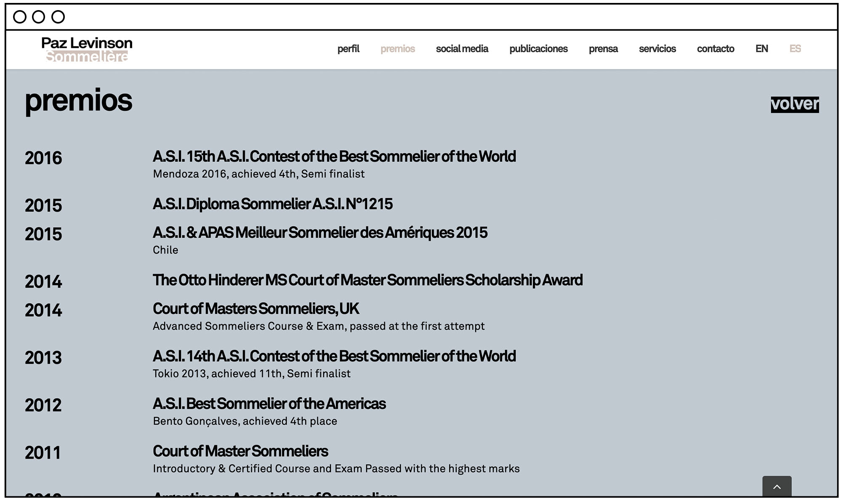Click the first window control circle

click(x=20, y=17)
